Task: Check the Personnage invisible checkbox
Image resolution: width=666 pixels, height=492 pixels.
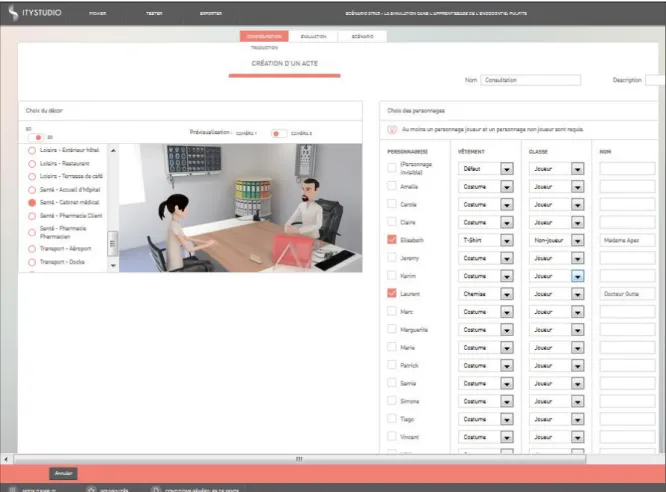Action: [392, 168]
